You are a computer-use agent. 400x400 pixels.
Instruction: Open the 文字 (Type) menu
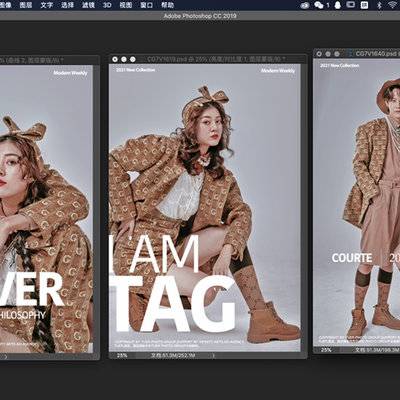47,5
